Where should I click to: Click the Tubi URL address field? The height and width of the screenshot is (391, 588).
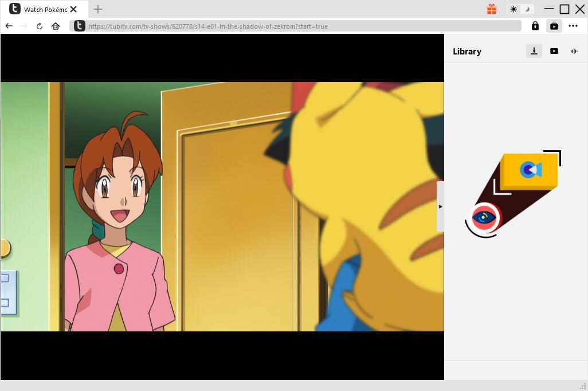tap(298, 26)
